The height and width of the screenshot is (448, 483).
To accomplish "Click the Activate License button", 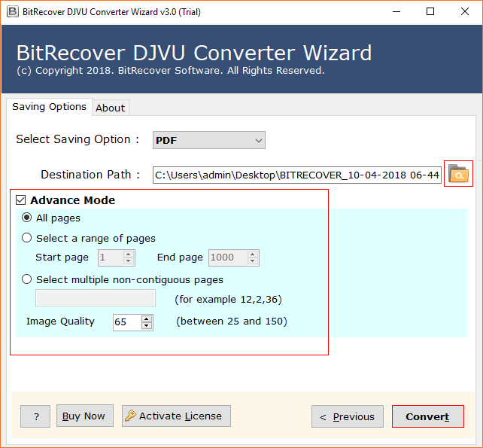I will coord(176,416).
